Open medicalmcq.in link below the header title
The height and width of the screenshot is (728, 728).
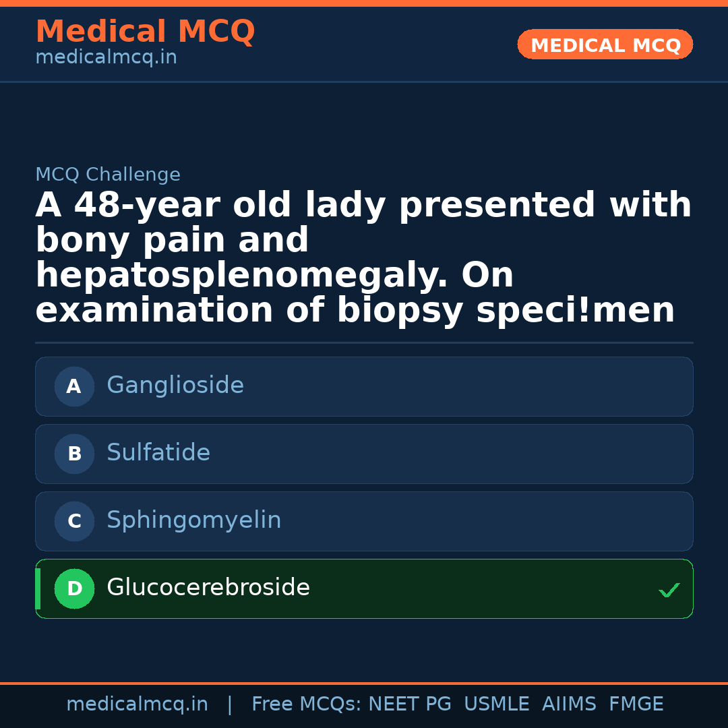(106, 58)
